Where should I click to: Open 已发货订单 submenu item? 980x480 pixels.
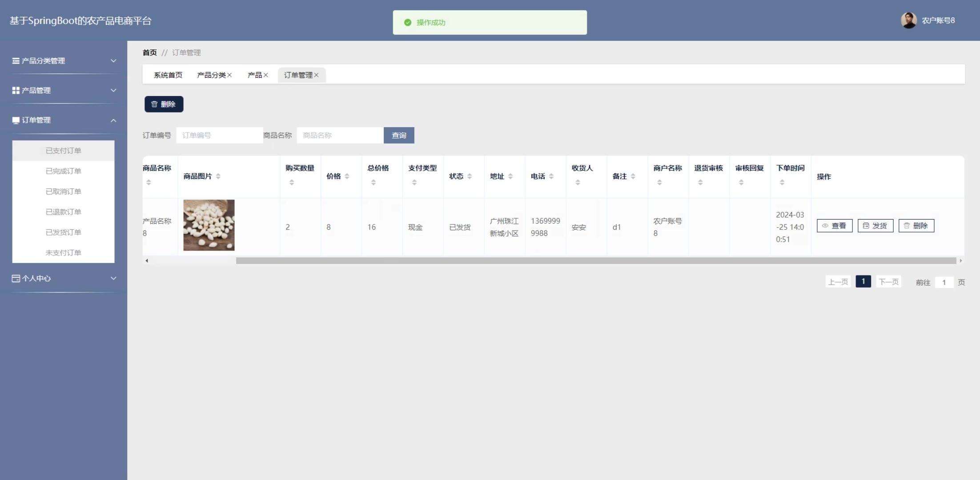[x=63, y=232]
